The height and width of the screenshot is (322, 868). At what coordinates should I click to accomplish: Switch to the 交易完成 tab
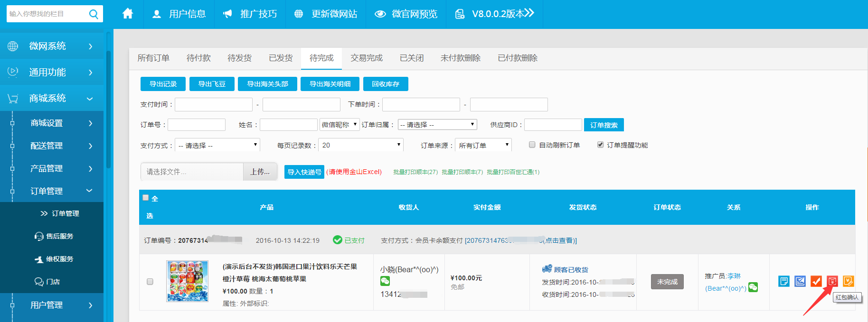click(x=366, y=58)
